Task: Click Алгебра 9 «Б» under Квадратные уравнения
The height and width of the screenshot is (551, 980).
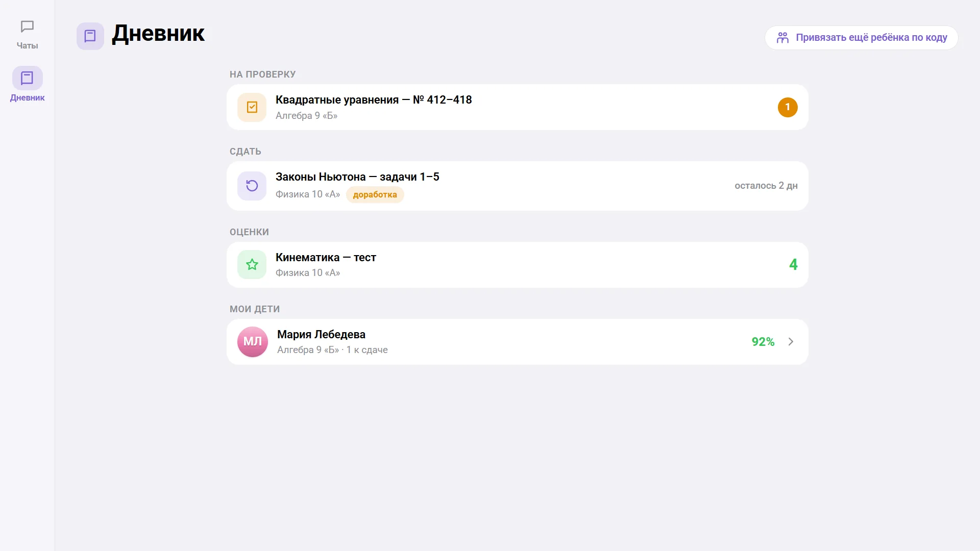Action: 306,115
